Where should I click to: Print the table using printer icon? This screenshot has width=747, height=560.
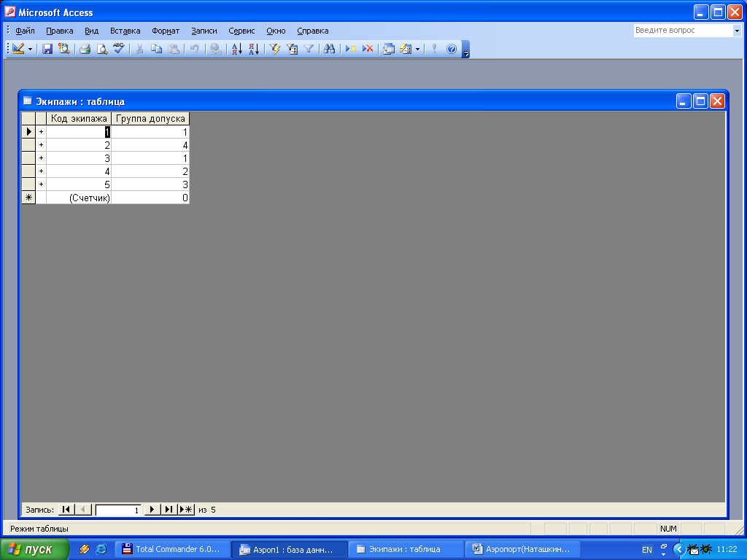pyautogui.click(x=85, y=49)
